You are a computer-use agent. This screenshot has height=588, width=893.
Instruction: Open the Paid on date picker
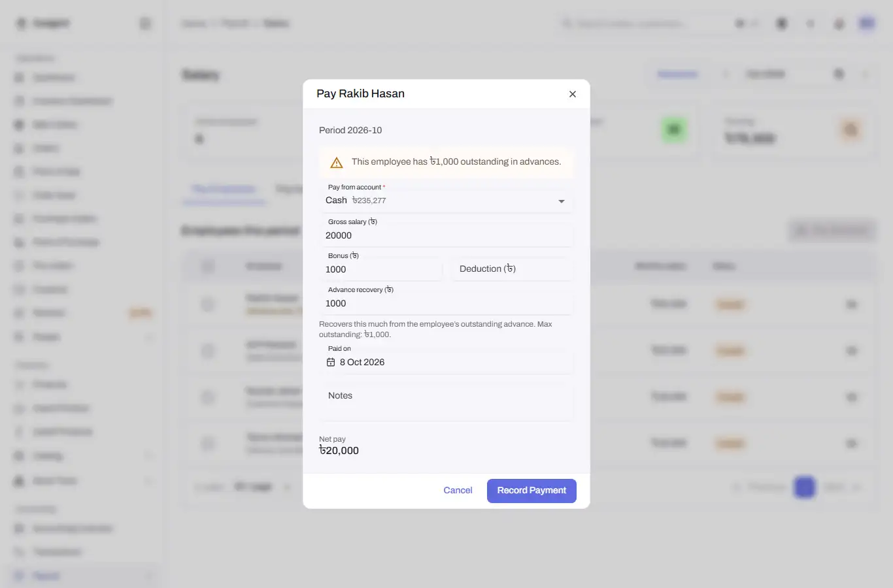446,362
